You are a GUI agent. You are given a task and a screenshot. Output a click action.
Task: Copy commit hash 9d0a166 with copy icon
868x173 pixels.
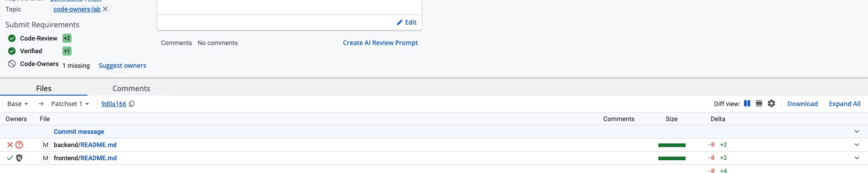click(132, 104)
